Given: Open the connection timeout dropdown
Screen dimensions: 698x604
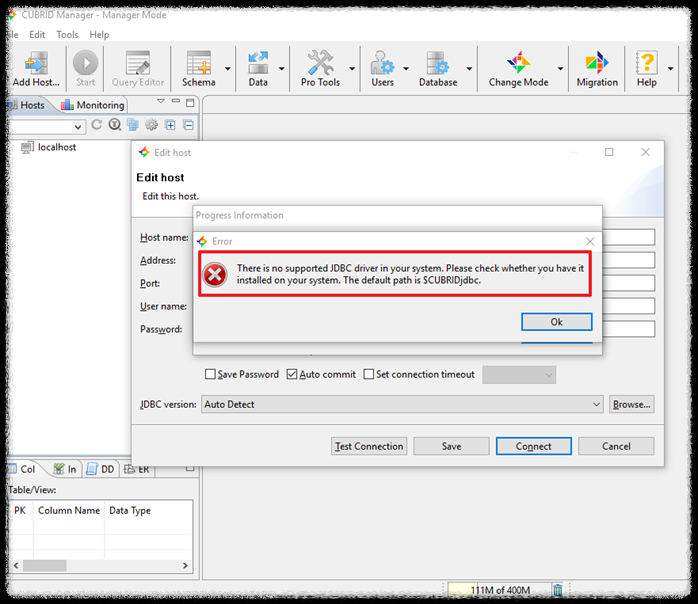Looking at the screenshot, I should (x=519, y=375).
